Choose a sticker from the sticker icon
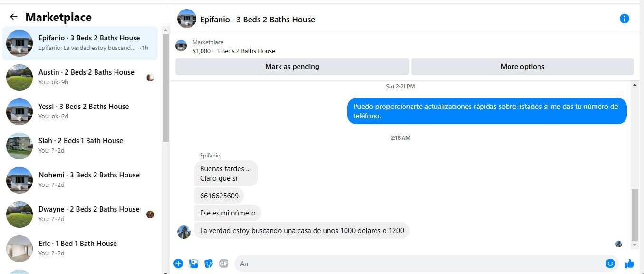The height and width of the screenshot is (274, 644). (209, 263)
